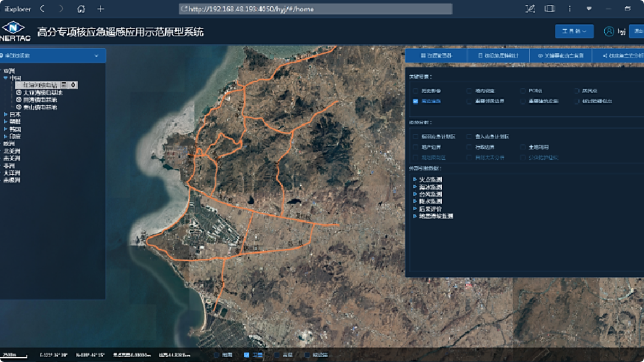Click the split-view panel icon in browser bar

(550, 8)
